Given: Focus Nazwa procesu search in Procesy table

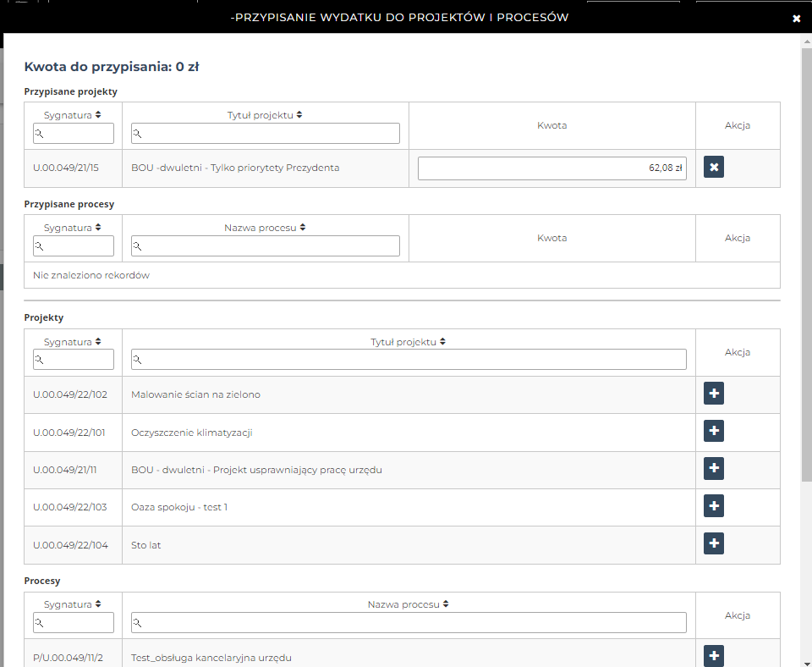Looking at the screenshot, I should pyautogui.click(x=409, y=623).
